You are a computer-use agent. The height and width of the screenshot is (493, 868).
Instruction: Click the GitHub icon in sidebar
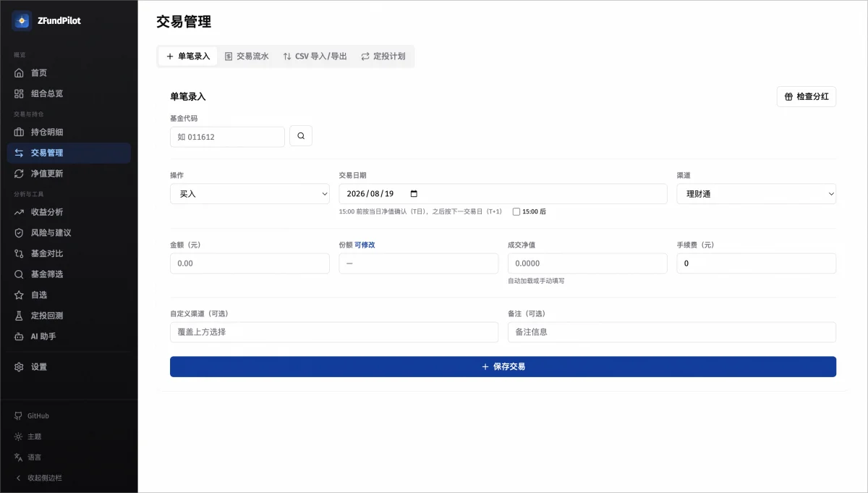(19, 416)
